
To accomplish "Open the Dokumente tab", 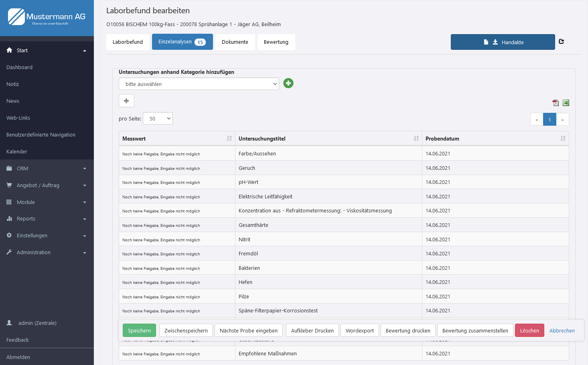I will pos(235,42).
